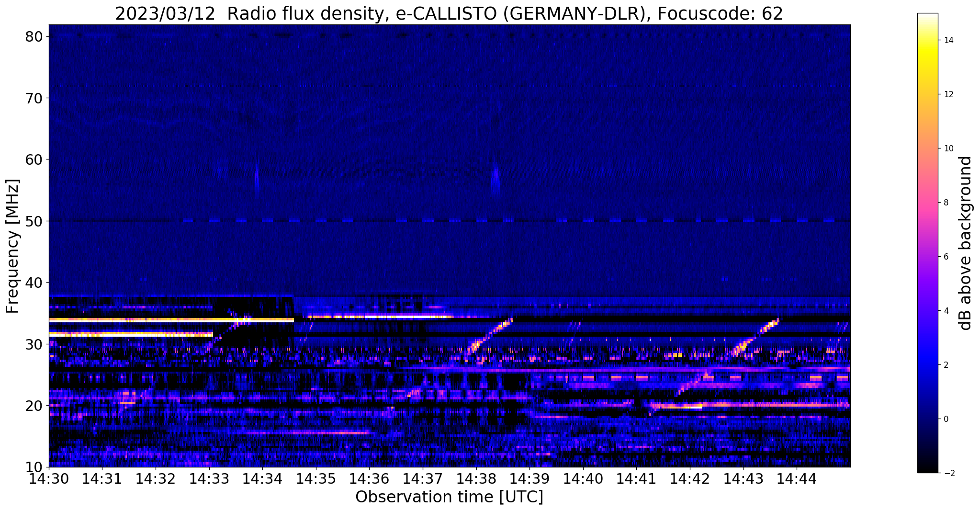Click the 14:33 time tick label

tap(209, 478)
